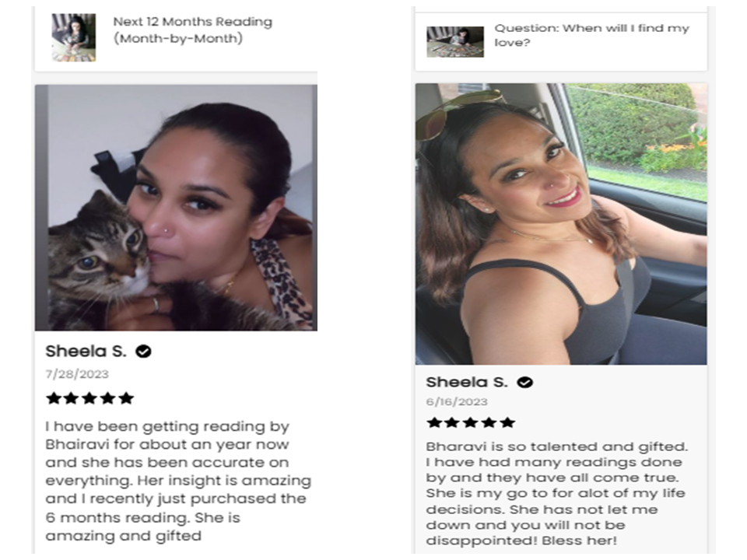This screenshot has height=560, width=747.
Task: Open the 'When will I find my love' thumbnail
Action: click(455, 42)
